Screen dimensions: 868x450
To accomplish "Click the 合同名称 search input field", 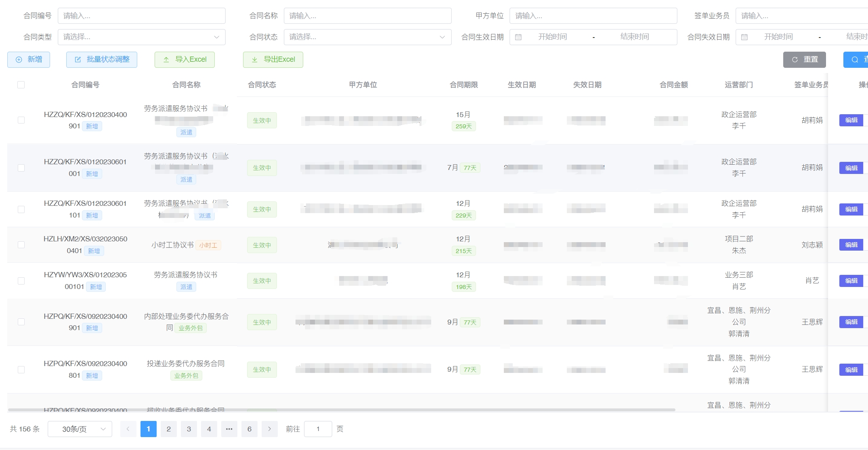I will click(x=367, y=16).
